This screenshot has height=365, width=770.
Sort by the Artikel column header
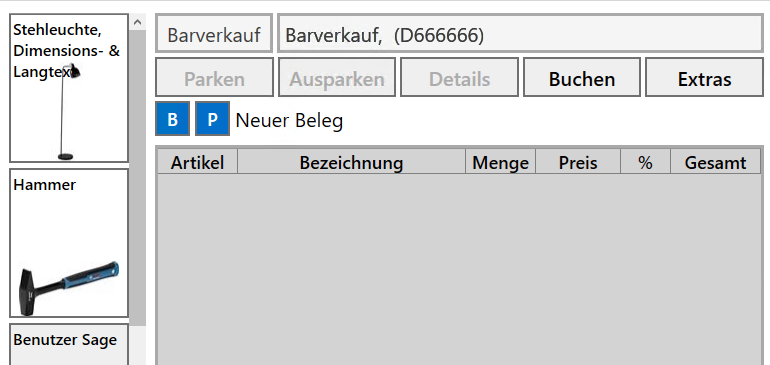[197, 162]
